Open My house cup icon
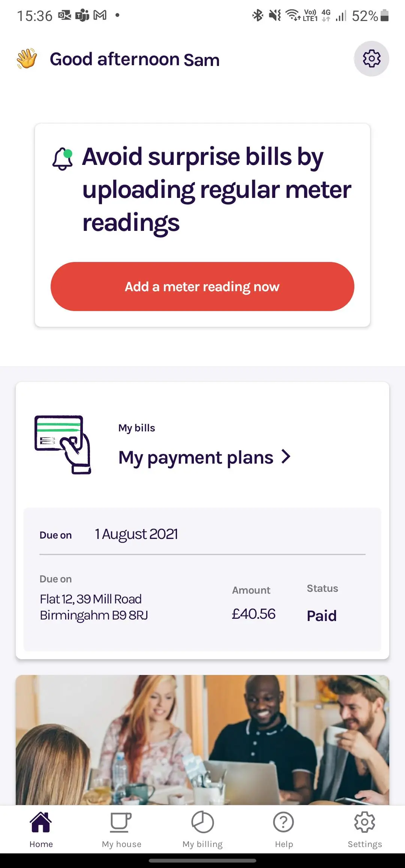Image resolution: width=405 pixels, height=868 pixels. point(121,822)
